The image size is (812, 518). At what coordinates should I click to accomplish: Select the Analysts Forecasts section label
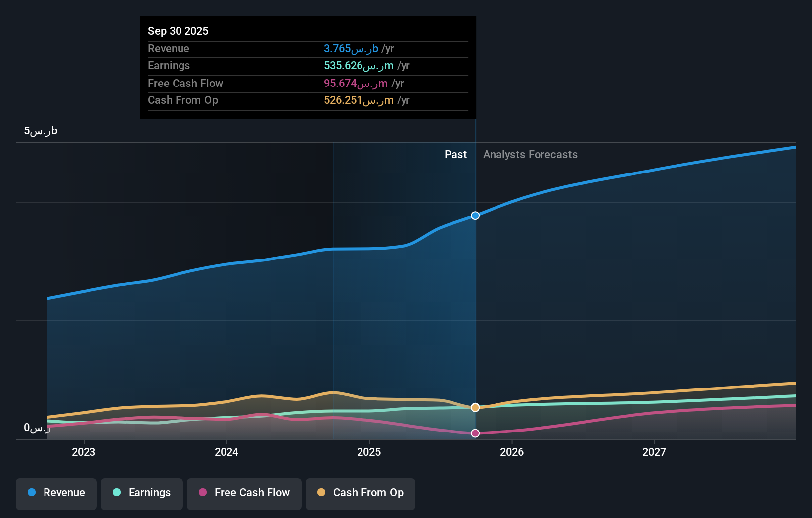[x=530, y=154]
